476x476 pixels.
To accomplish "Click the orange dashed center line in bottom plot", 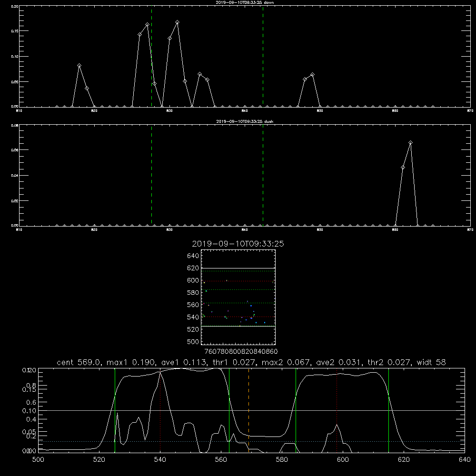I will 248,410.
